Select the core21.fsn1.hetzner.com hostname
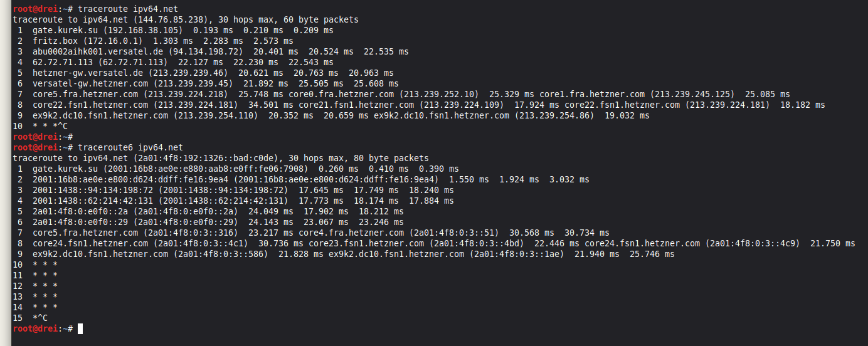This screenshot has width=868, height=346. [x=356, y=105]
